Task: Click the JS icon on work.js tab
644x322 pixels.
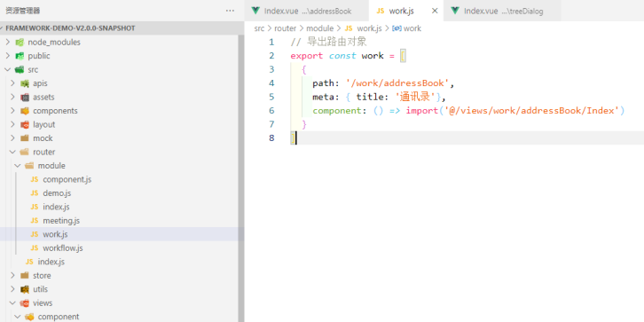Action: pyautogui.click(x=381, y=12)
